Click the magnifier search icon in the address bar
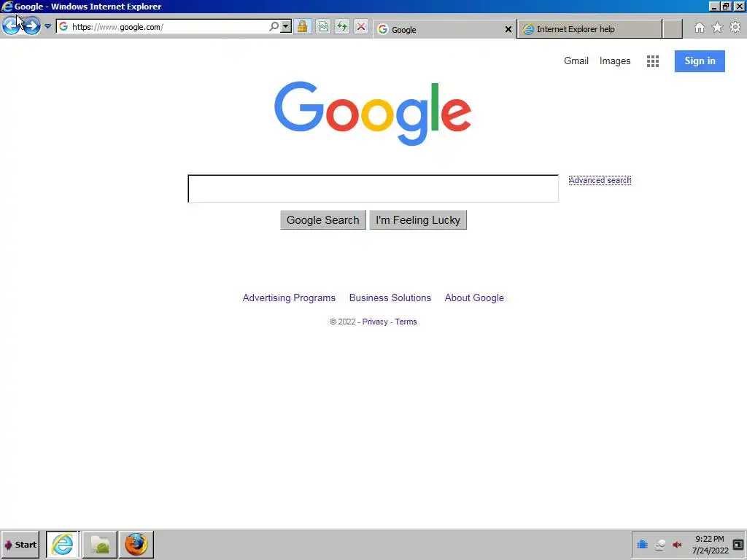Screen dimensions: 747x560 click(274, 27)
